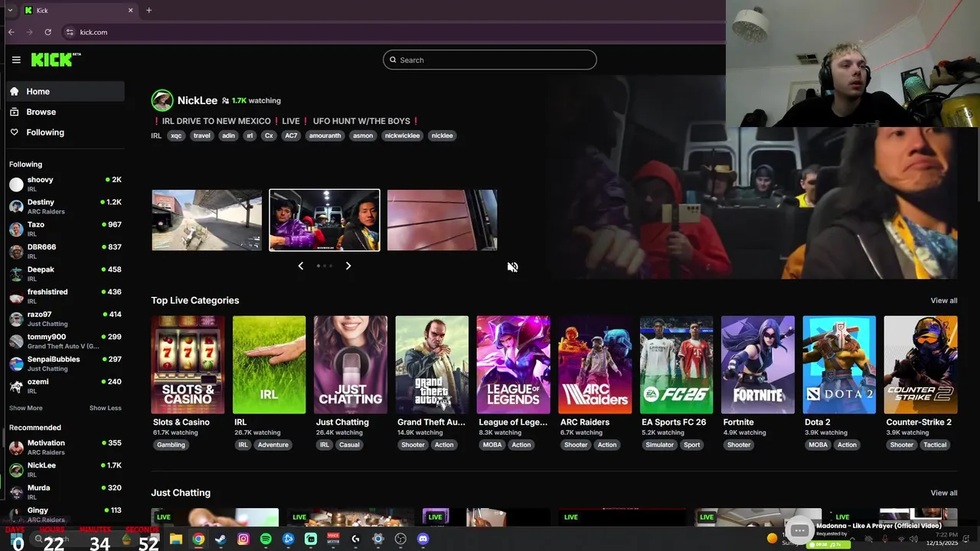Select the AC7 tag

click(291, 135)
